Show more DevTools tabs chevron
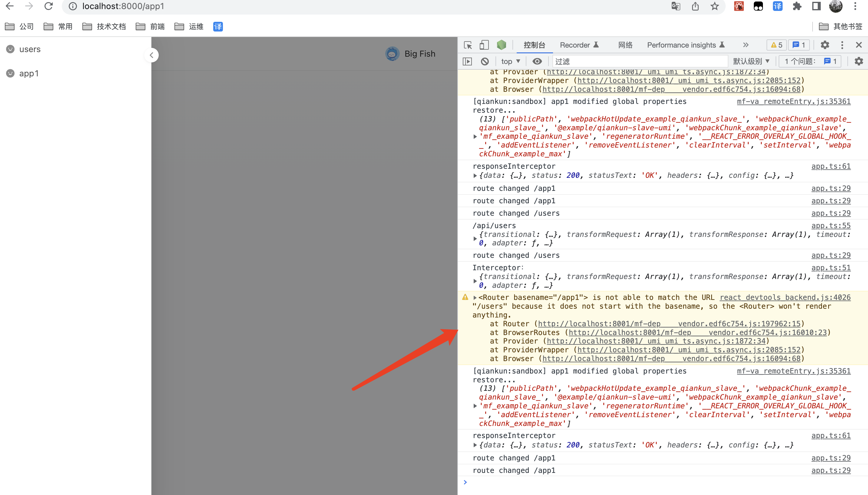Viewport: 868px width, 495px height. (746, 45)
